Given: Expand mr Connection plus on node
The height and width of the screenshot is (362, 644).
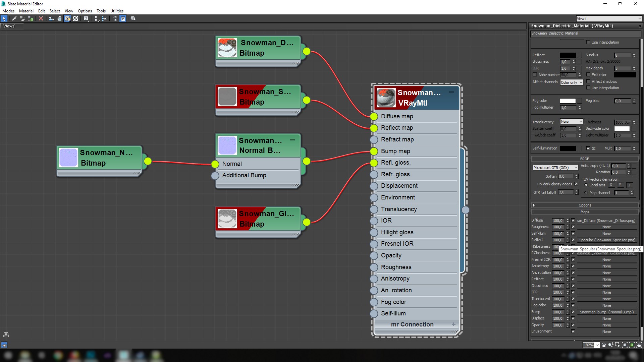Looking at the screenshot, I should click(453, 324).
